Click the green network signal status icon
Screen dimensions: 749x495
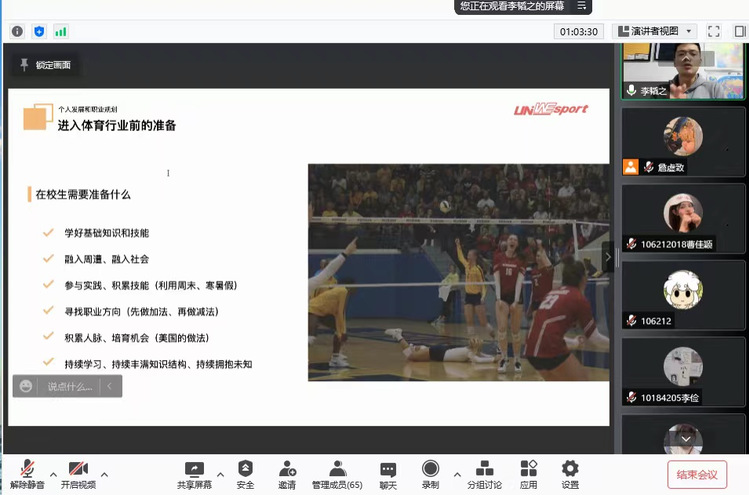[x=61, y=31]
